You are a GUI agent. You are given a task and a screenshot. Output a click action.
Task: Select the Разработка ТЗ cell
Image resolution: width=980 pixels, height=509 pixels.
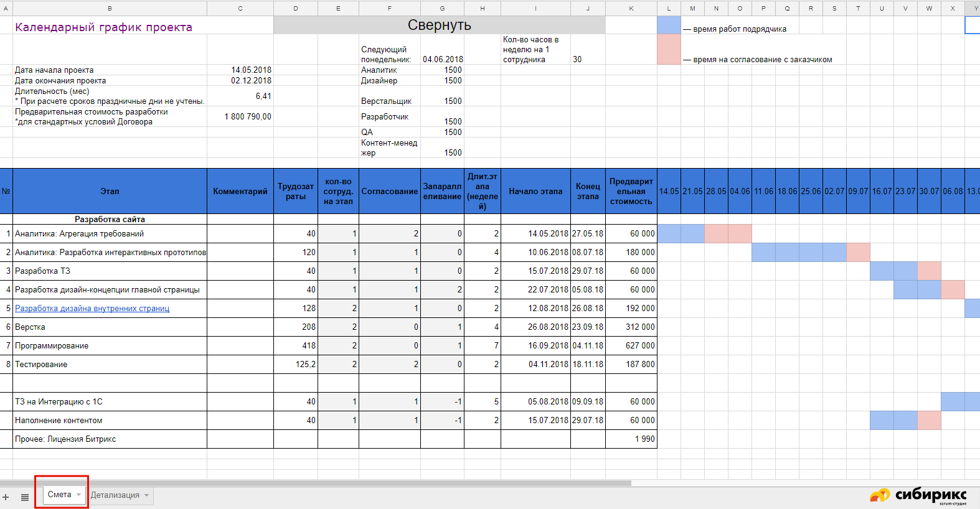click(x=110, y=271)
